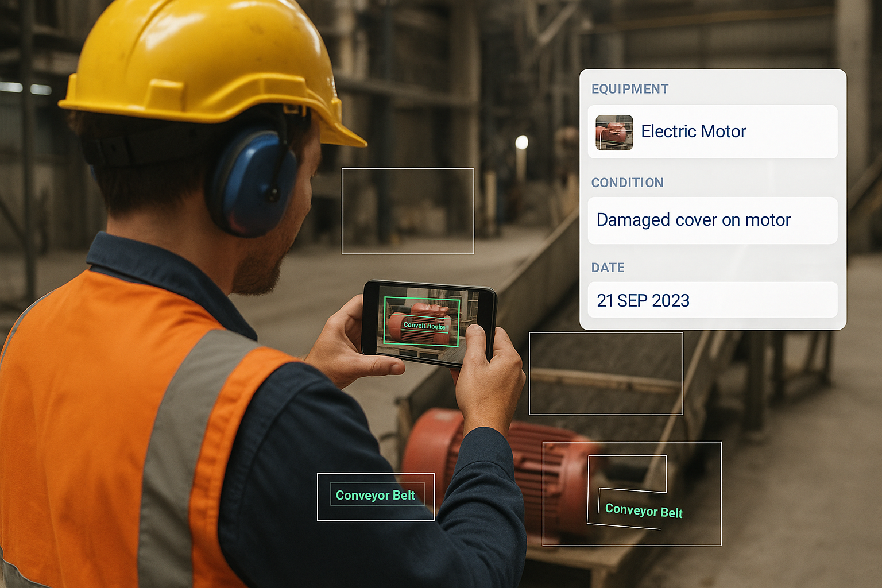
Task: Click the CONDITION section heading
Action: 627,183
